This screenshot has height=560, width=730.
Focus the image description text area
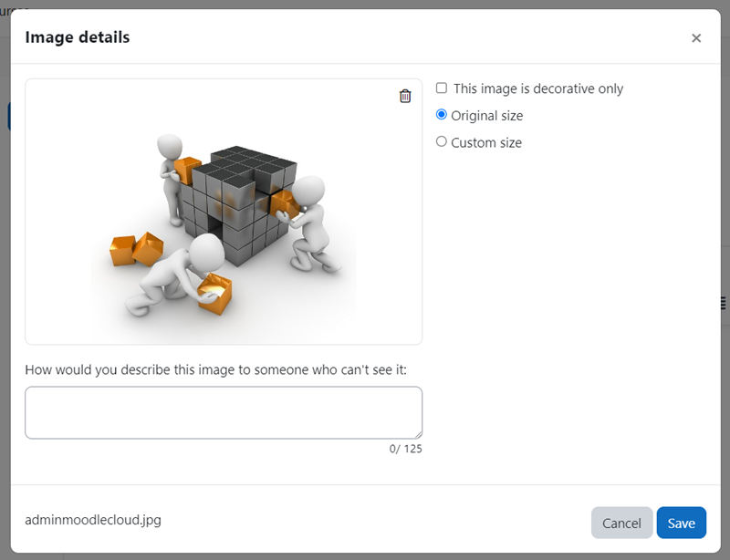[x=224, y=412]
